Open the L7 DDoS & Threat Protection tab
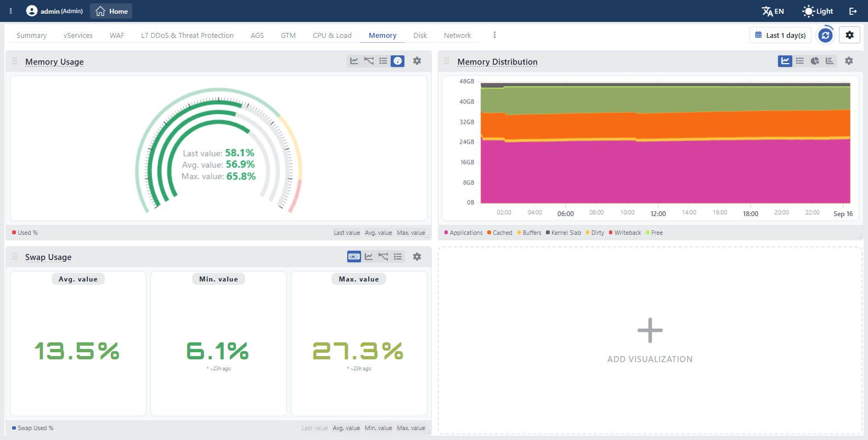The height and width of the screenshot is (440, 868). [x=188, y=35]
